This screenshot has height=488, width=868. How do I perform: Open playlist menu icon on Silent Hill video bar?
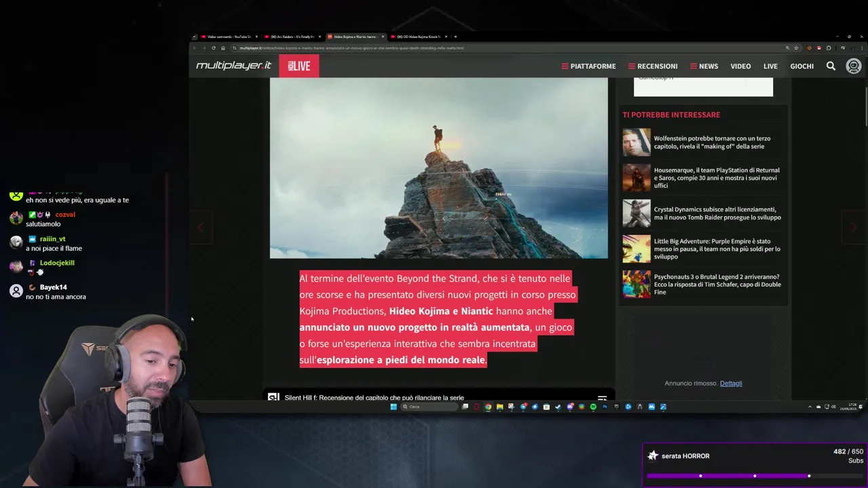[601, 397]
